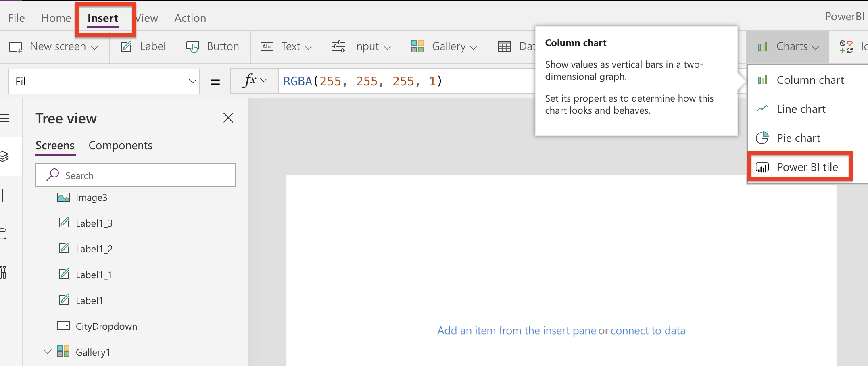Open the Data sources pane via cylinder icon
The height and width of the screenshot is (366, 868).
(4, 234)
